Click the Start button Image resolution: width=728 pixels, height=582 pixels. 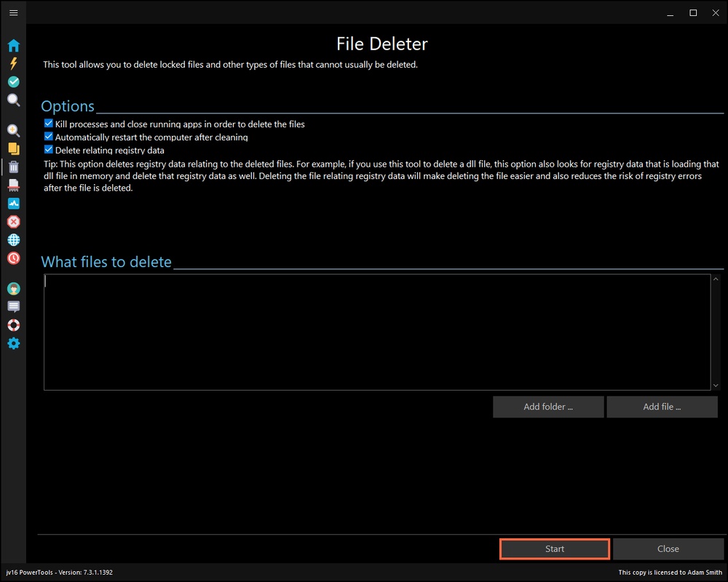tap(554, 549)
